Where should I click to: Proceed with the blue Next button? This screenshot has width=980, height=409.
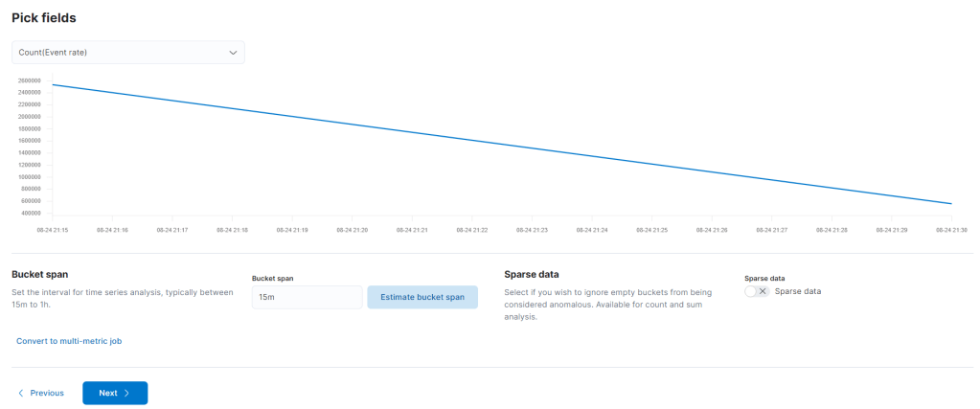[x=115, y=393]
